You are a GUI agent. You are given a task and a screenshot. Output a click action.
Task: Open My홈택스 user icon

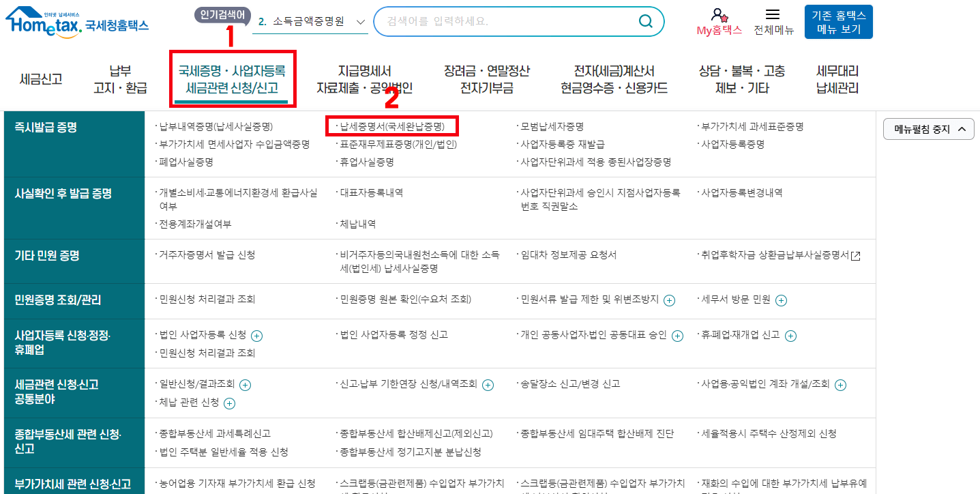click(x=719, y=15)
